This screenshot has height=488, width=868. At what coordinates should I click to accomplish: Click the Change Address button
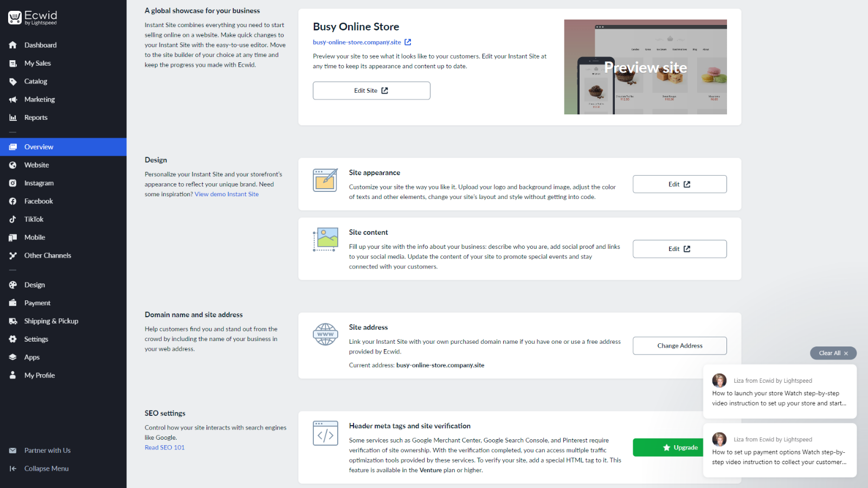pos(679,346)
